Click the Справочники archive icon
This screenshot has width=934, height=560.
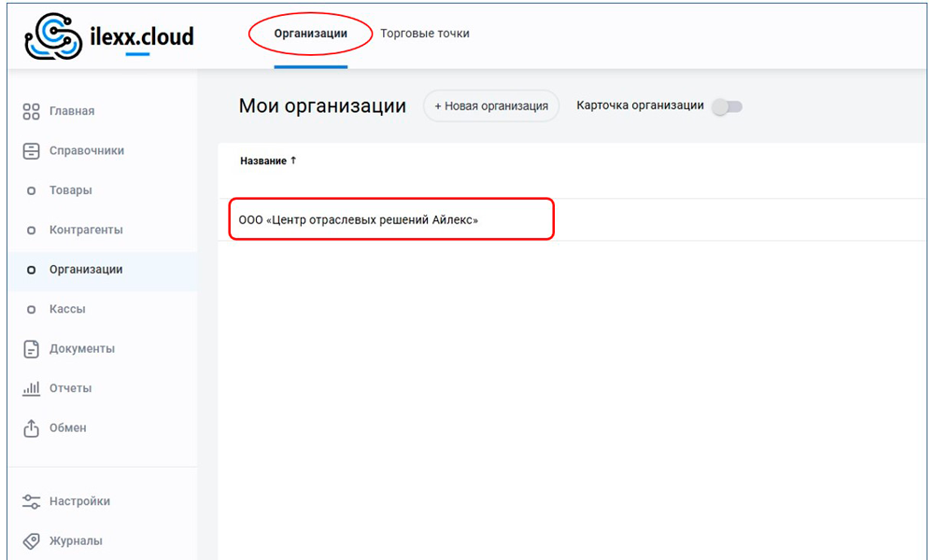[x=31, y=151]
